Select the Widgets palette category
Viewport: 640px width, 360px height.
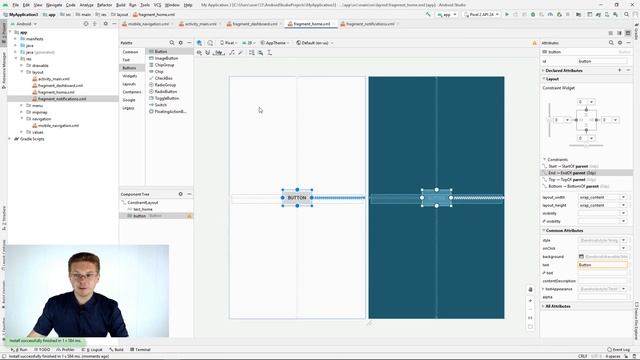[x=130, y=76]
